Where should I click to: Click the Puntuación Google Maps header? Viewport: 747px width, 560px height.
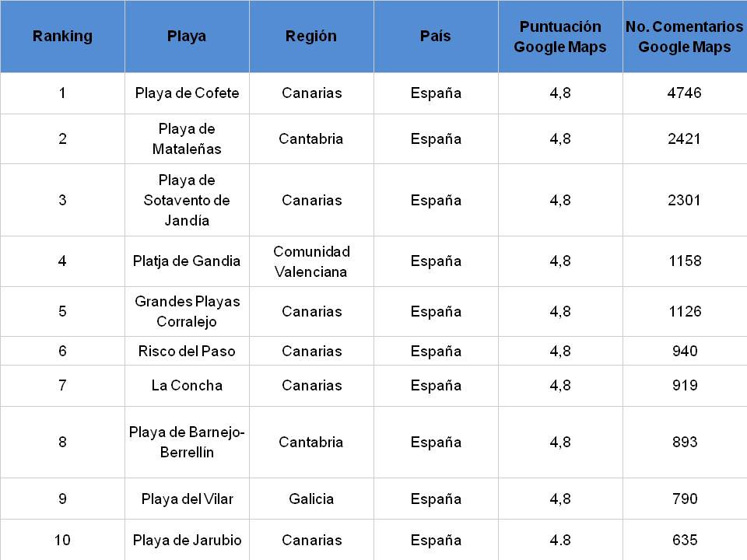[x=560, y=37]
